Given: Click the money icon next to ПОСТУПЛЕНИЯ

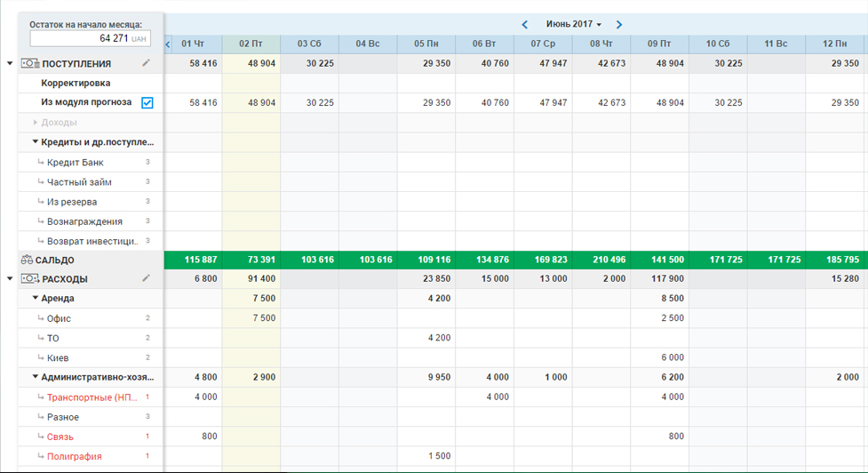Looking at the screenshot, I should pyautogui.click(x=30, y=64).
